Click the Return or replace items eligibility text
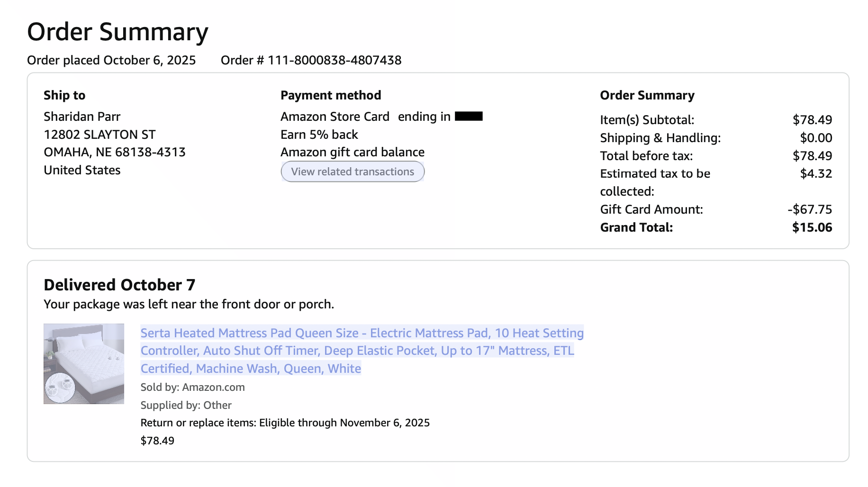Image resolution: width=868 pixels, height=487 pixels. pyautogui.click(x=285, y=423)
